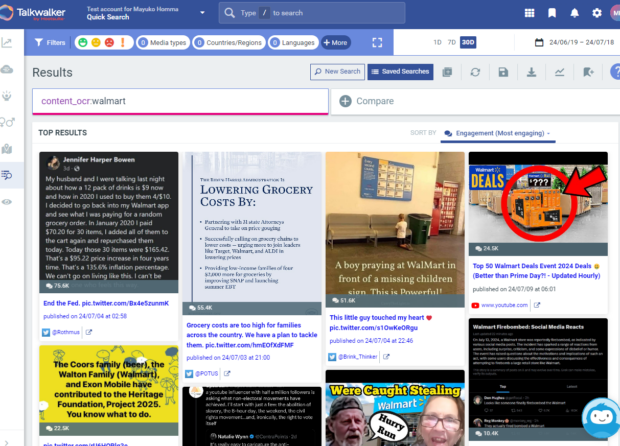The image size is (620, 446).
Task: Toggle the exclamation alert filter
Action: (123, 42)
